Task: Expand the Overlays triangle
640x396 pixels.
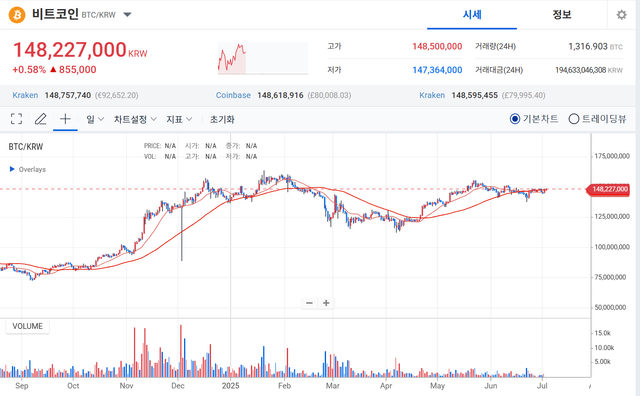Action: point(12,169)
